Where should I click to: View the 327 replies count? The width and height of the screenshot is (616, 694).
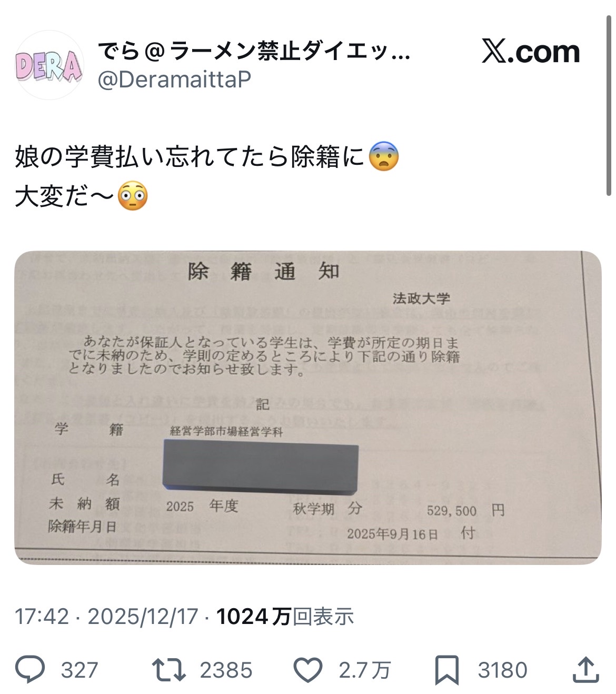click(x=80, y=670)
